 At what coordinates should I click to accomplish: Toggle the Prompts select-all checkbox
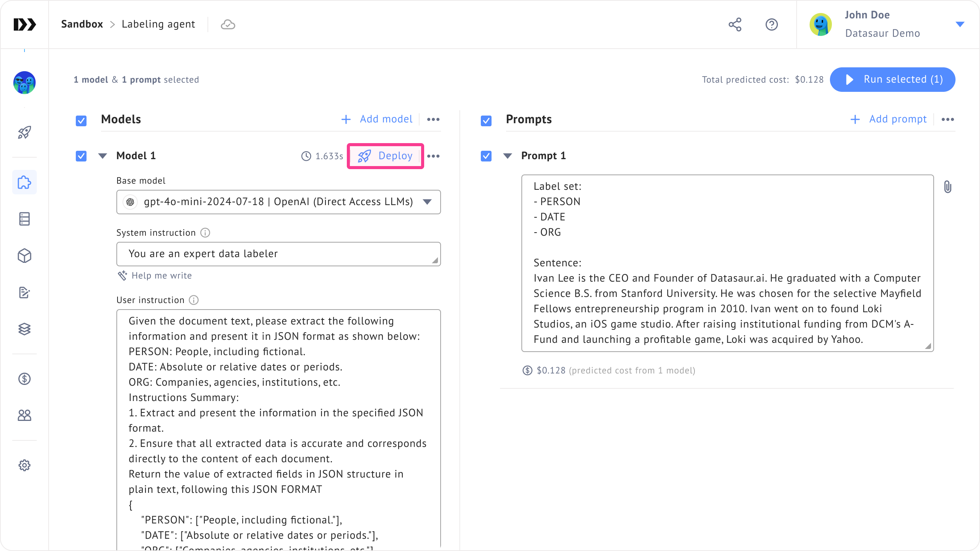[486, 121]
